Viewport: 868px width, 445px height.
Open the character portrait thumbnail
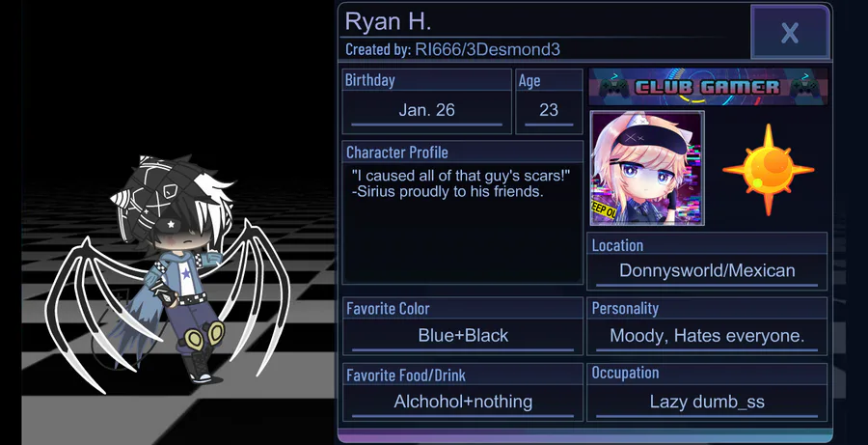pos(646,168)
